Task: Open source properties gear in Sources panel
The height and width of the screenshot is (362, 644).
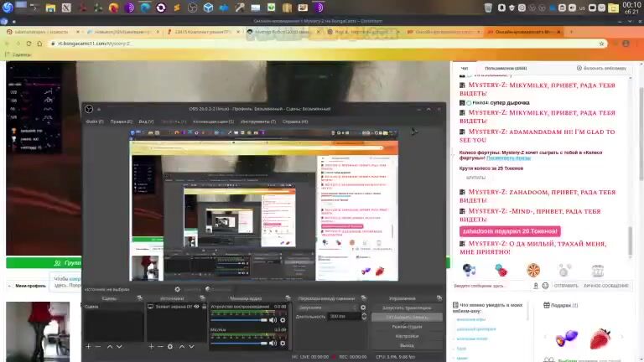Action: 170,346
